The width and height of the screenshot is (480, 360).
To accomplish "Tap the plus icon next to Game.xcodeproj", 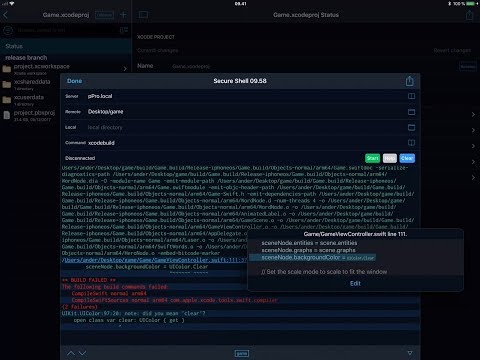I will pos(123,15).
